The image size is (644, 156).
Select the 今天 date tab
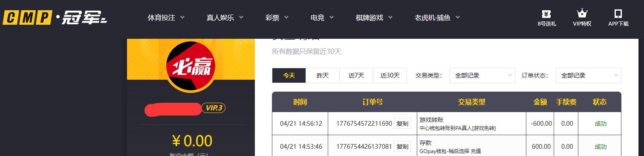click(289, 75)
